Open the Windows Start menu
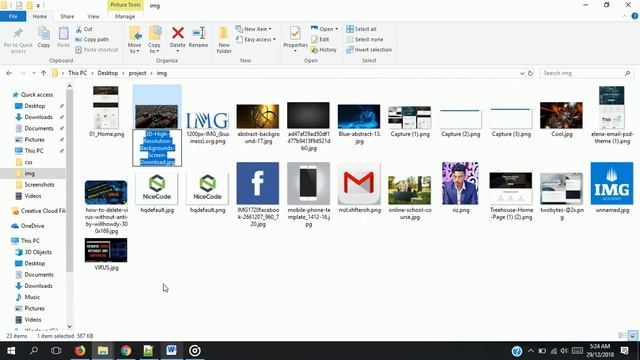640x360 pixels. click(x=11, y=351)
